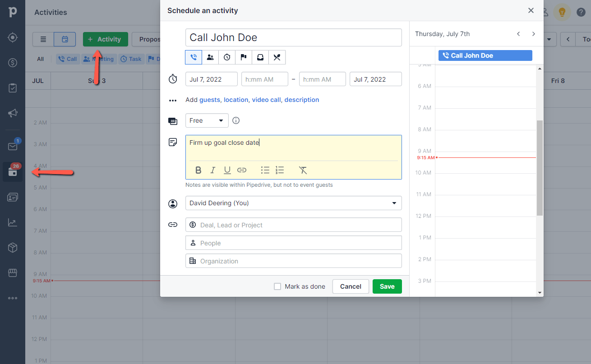This screenshot has width=591, height=364.
Task: Open Products cube icon in sidebar
Action: tap(13, 248)
